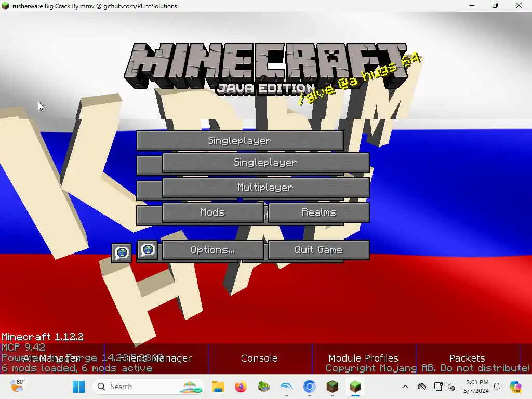Click the '6 mods loaded, 6 mods active' text
This screenshot has height=399, width=532.
tap(77, 368)
